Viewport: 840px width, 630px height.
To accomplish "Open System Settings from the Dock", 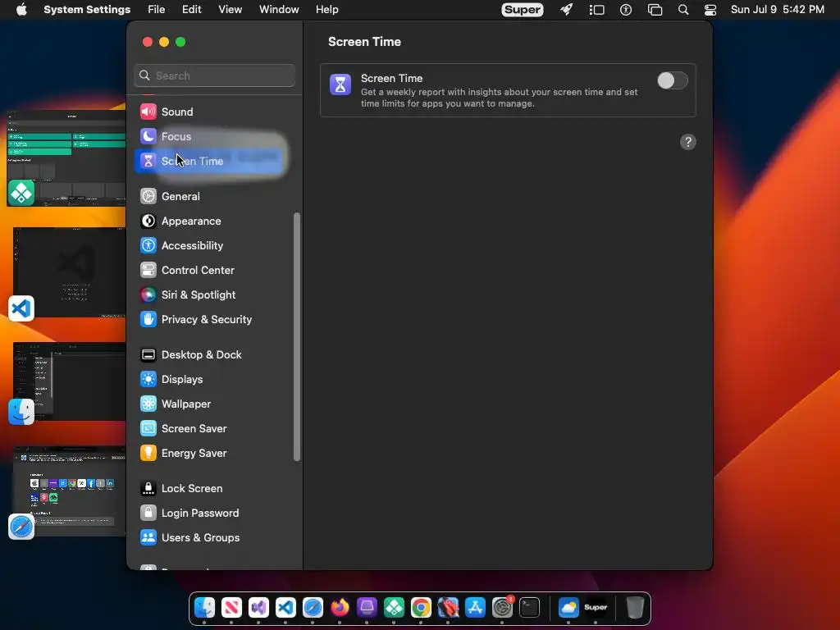I will [503, 608].
